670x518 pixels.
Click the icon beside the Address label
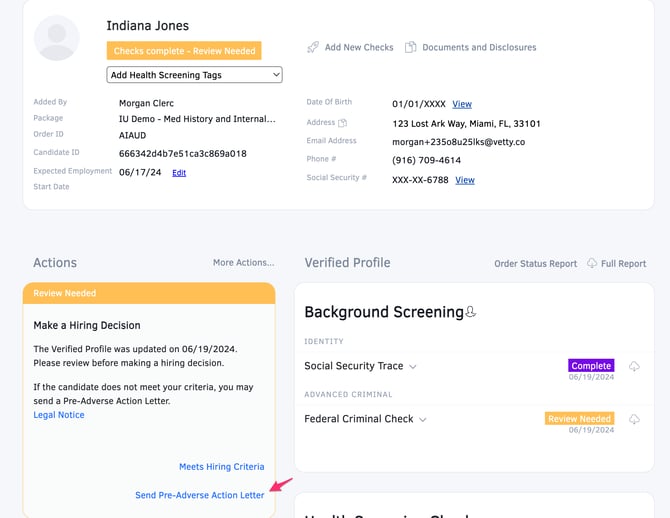[343, 123]
